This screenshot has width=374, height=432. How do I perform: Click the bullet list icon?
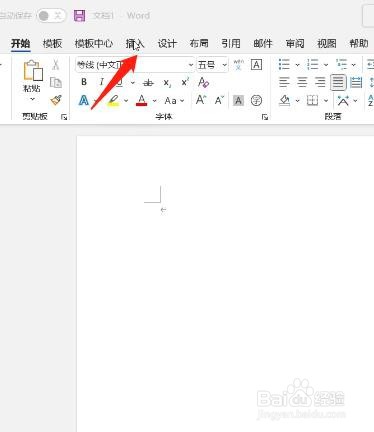(x=284, y=64)
